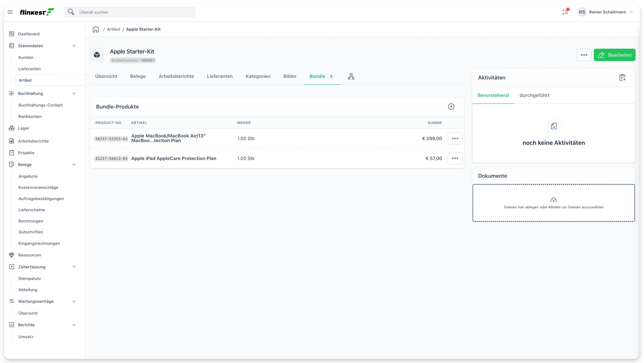The height and width of the screenshot is (363, 644).
Task: Click the Überall suchen search field
Action: pos(129,12)
